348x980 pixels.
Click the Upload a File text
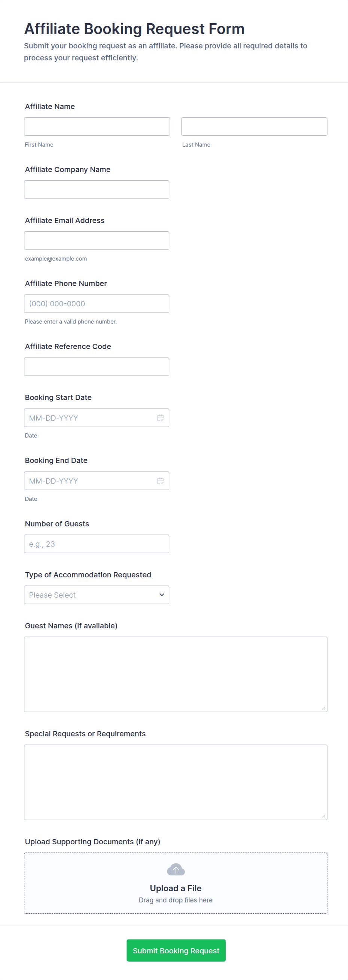tap(175, 888)
